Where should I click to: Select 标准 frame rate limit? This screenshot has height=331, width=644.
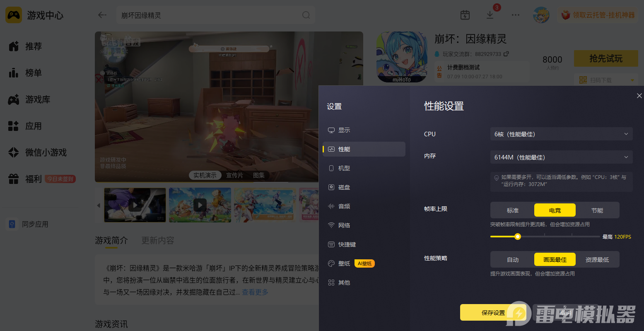point(513,210)
